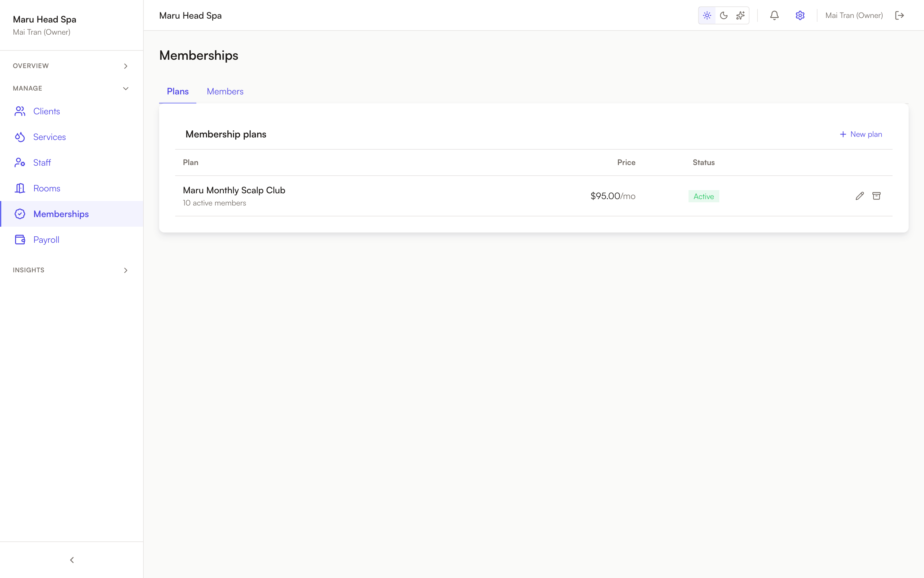
Task: Click Mai Tran (Owner) in top bar
Action: coord(854,15)
